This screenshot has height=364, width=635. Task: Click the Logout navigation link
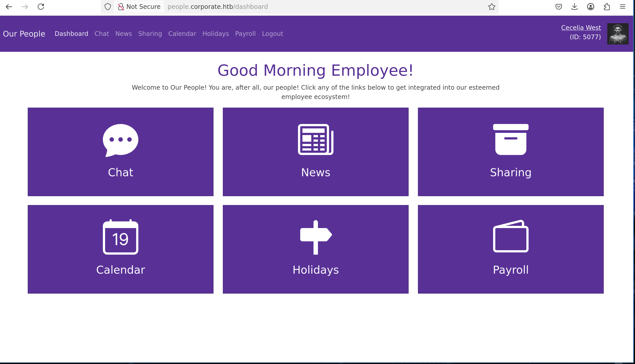272,34
